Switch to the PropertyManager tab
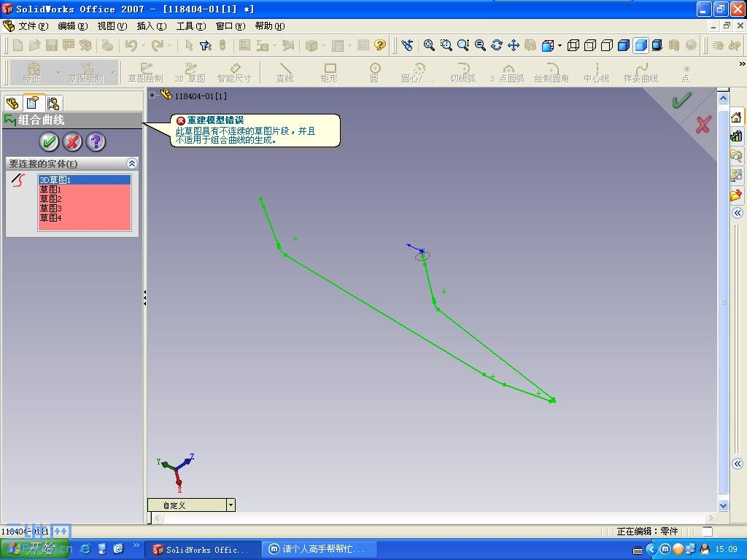This screenshot has height=560, width=747. (33, 102)
